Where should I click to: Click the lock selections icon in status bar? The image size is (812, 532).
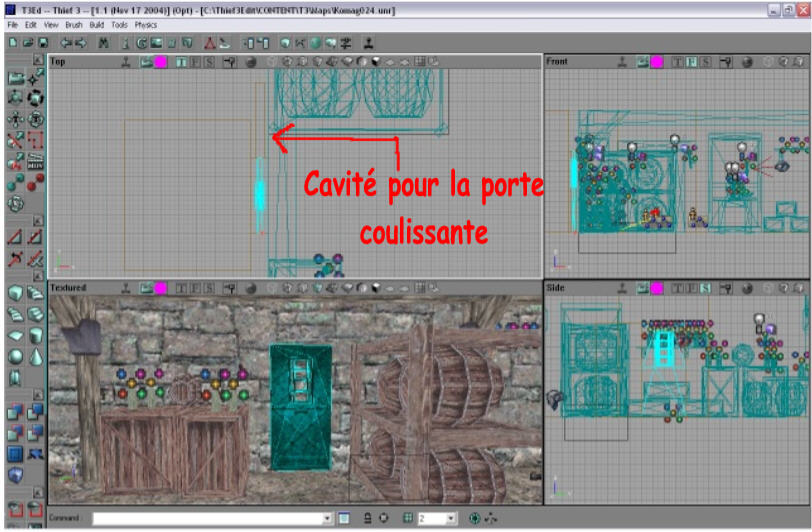[x=367, y=518]
